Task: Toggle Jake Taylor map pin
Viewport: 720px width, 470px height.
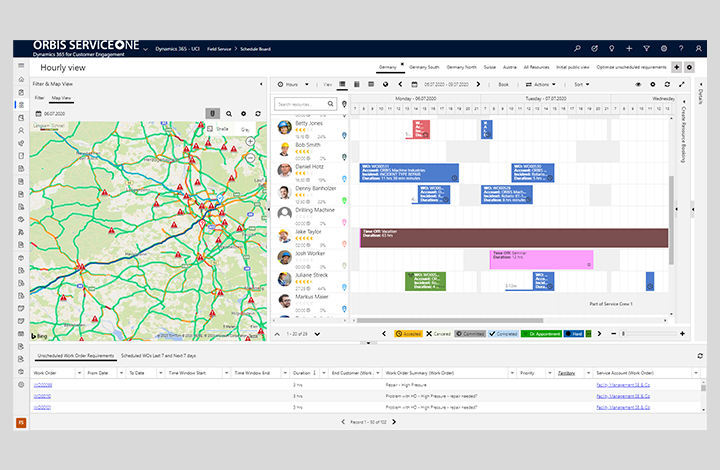Action: click(344, 244)
